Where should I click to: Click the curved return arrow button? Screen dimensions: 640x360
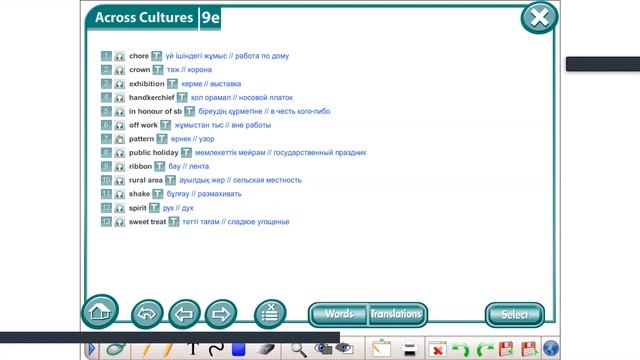(x=147, y=314)
